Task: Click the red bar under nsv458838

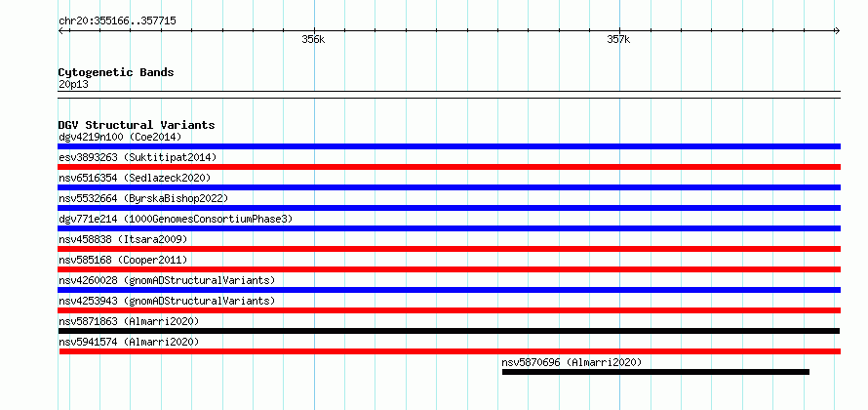Action: [449, 249]
